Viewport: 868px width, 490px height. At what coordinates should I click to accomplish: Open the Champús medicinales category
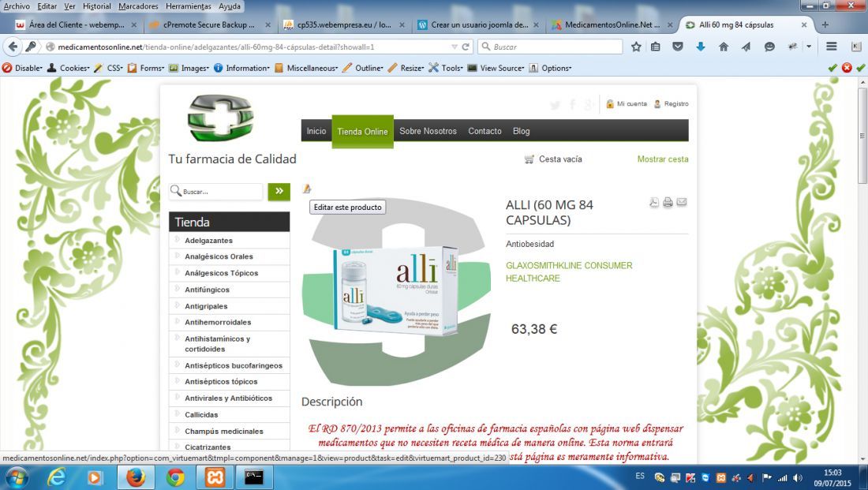(x=224, y=432)
